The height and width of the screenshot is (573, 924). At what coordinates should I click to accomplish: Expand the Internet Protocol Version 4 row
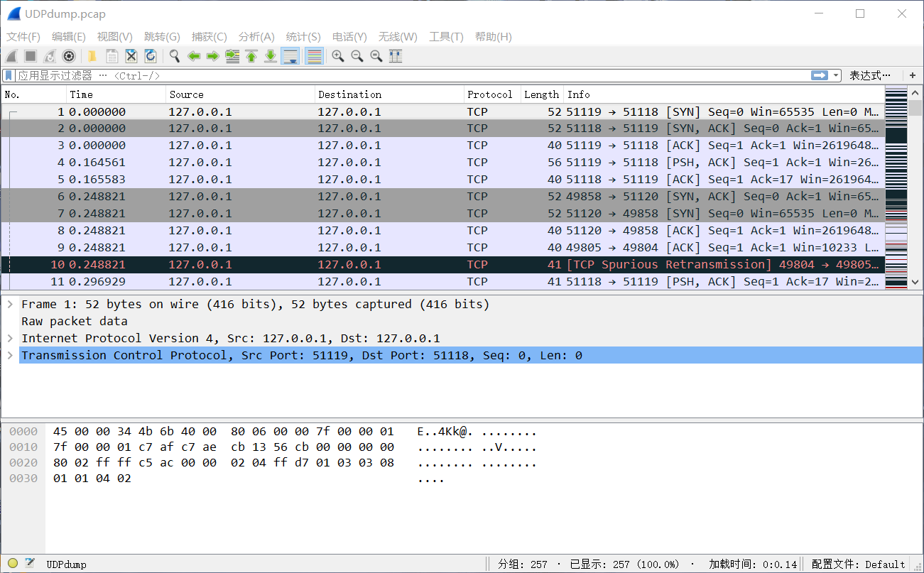[10, 338]
